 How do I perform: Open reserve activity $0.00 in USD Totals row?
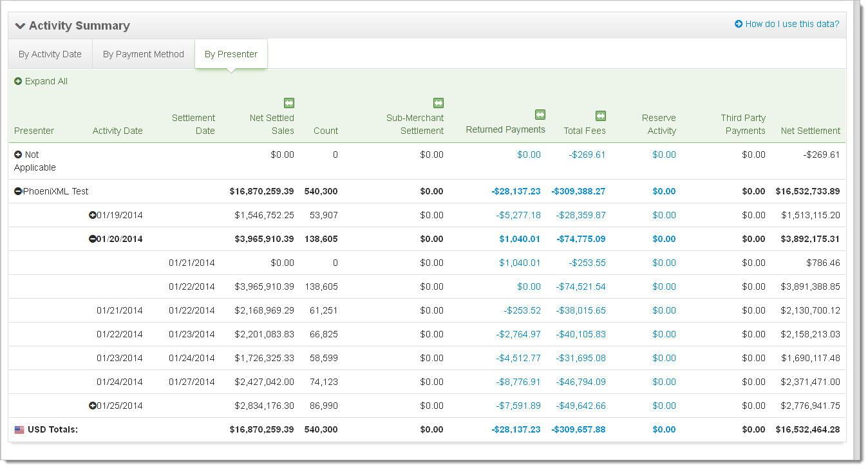pos(664,429)
